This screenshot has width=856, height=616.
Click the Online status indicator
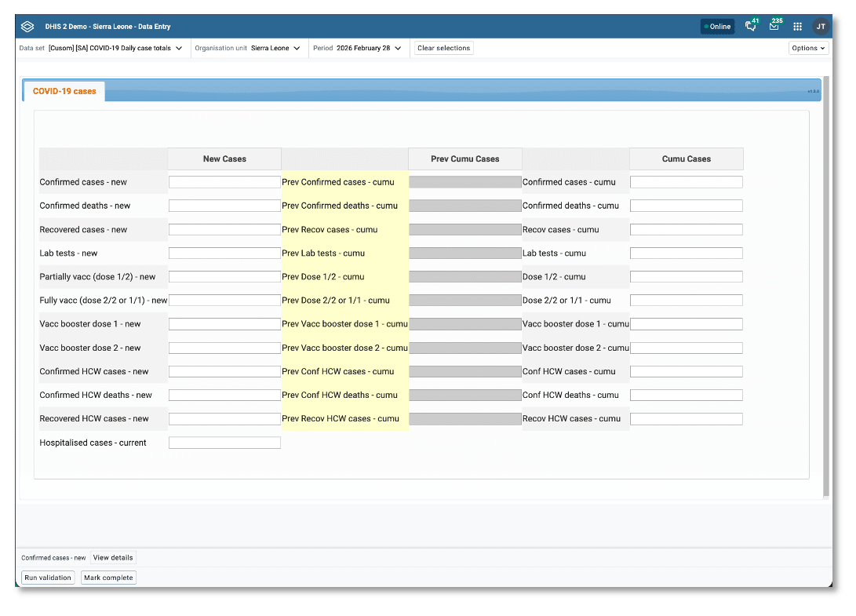[x=717, y=27]
